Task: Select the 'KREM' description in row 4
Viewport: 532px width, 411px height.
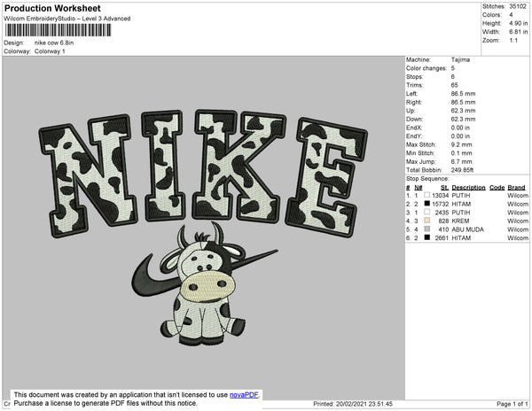Action: click(460, 221)
